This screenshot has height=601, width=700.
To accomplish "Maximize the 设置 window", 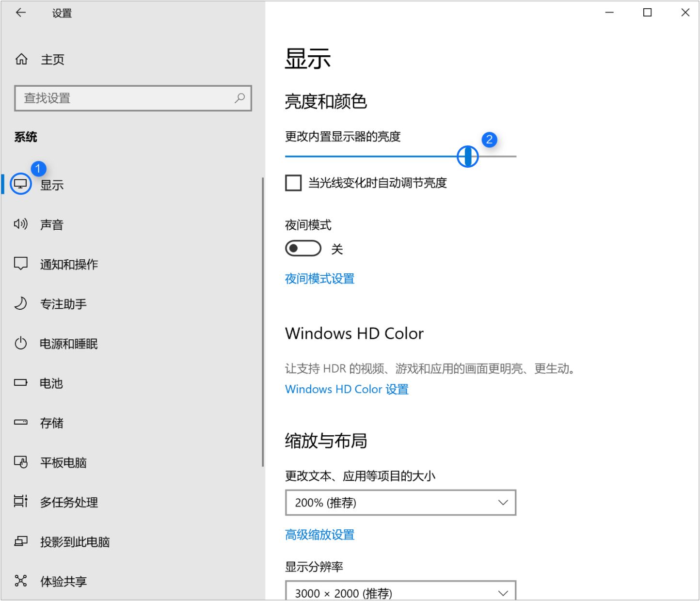I will pos(647,13).
